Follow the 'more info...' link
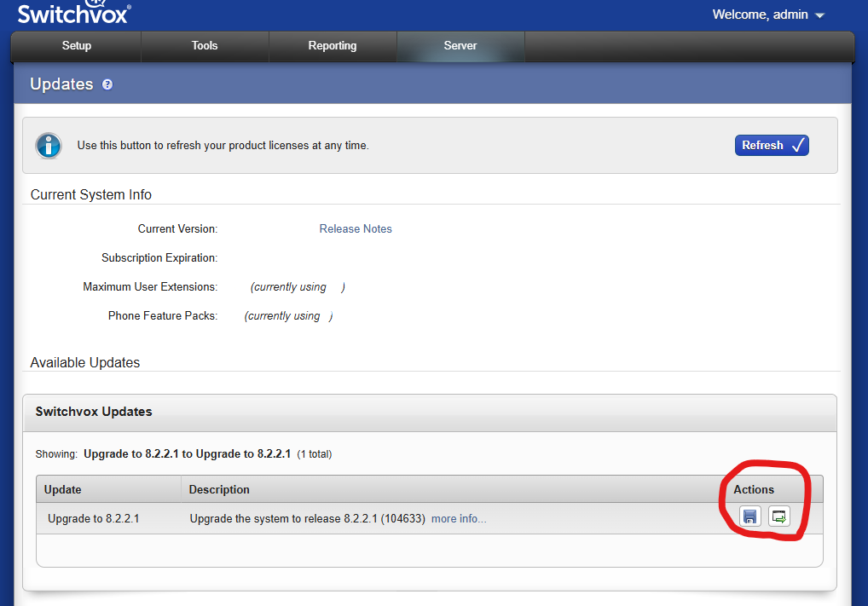Image resolution: width=868 pixels, height=606 pixels. (459, 518)
